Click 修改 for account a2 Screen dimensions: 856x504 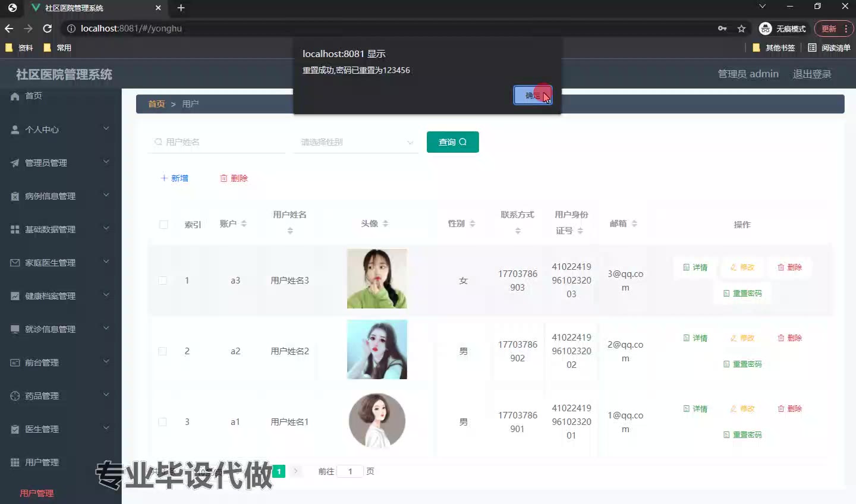pyautogui.click(x=742, y=338)
